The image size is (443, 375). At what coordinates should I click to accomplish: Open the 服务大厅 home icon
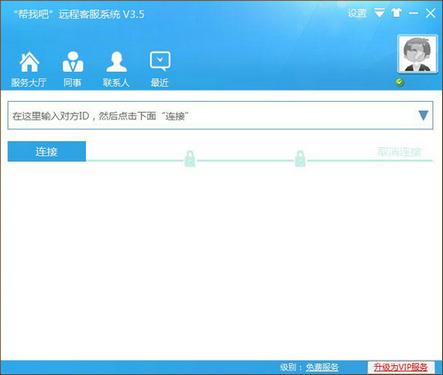pyautogui.click(x=29, y=62)
